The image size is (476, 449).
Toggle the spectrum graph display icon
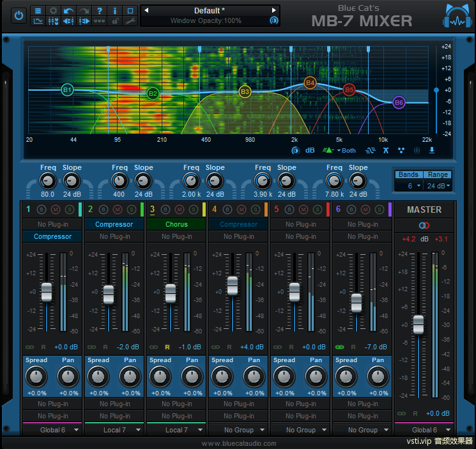coord(38,21)
